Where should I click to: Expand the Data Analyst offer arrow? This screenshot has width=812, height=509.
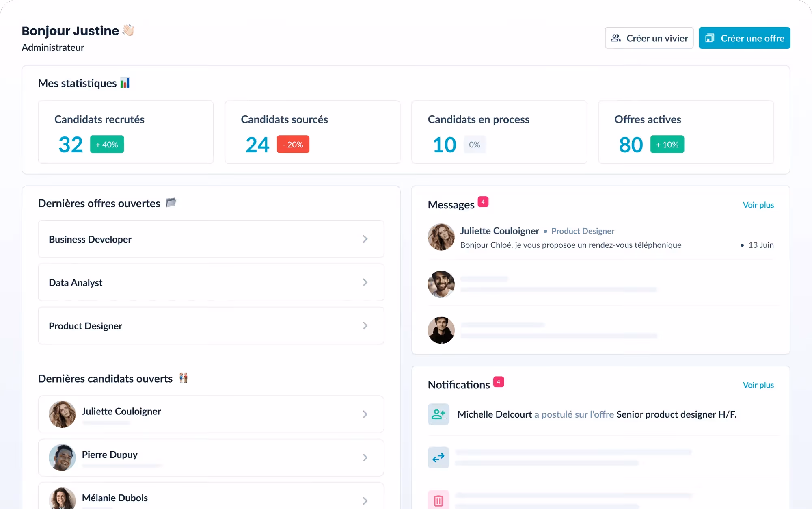[365, 282]
